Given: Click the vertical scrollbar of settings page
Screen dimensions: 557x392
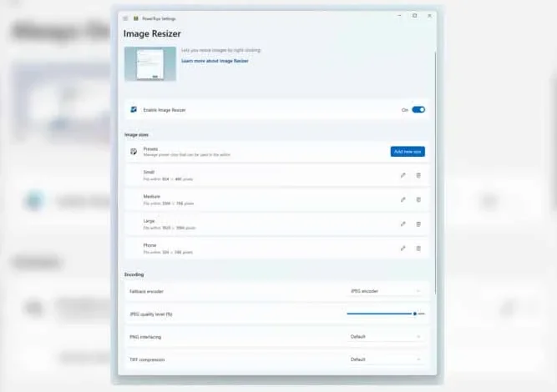Looking at the screenshot, I should (x=435, y=173).
